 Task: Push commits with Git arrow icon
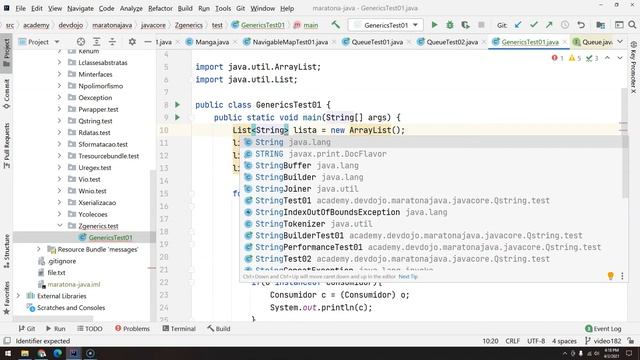pos(549,25)
